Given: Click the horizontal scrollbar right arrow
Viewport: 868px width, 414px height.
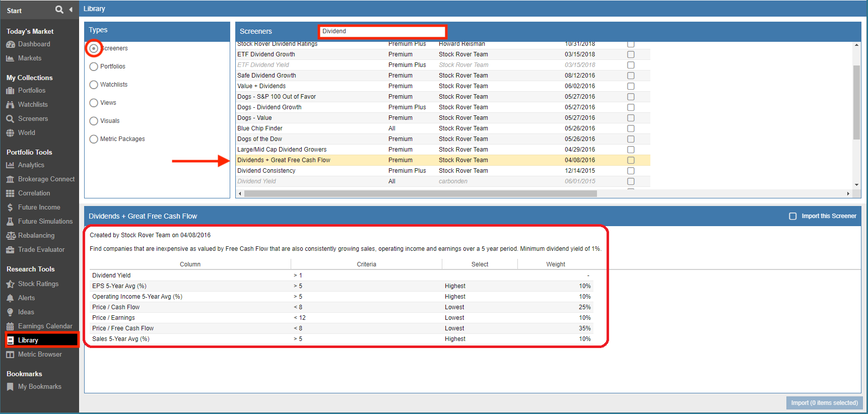Looking at the screenshot, I should (848, 193).
